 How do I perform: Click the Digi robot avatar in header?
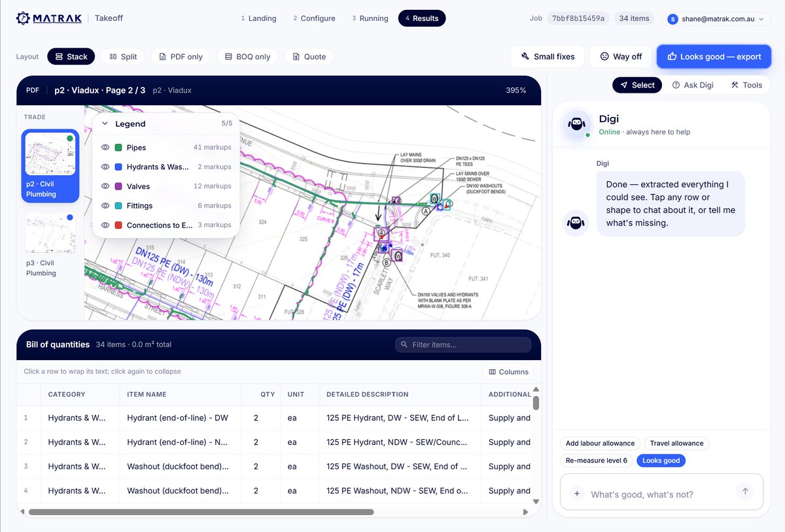pos(576,124)
